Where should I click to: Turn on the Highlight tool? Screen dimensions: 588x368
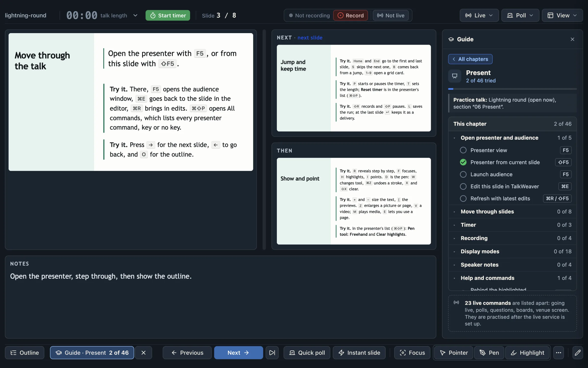[527, 353]
